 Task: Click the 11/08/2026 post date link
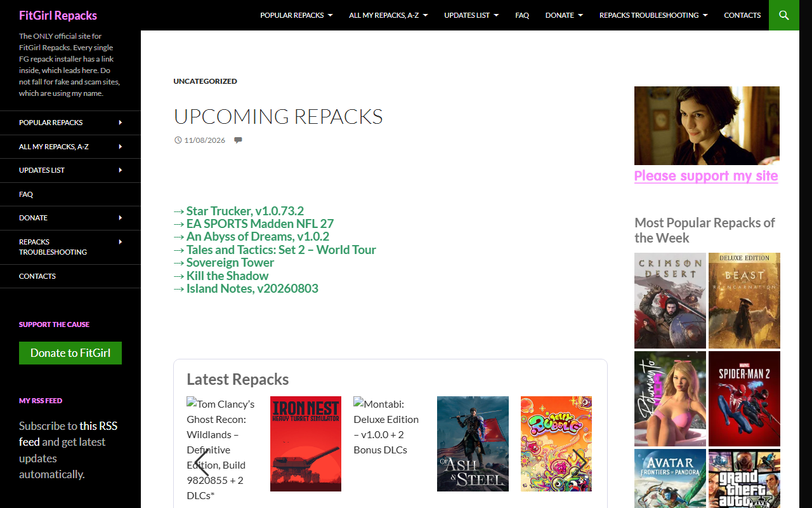point(205,140)
